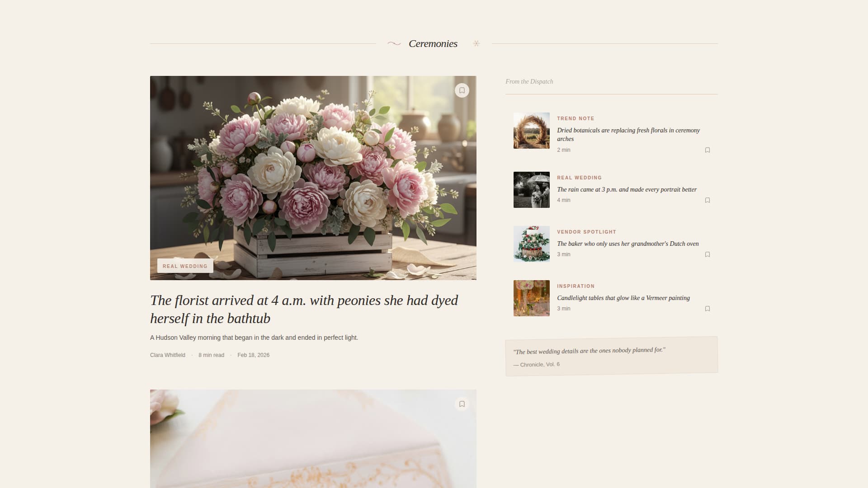The height and width of the screenshot is (488, 868).
Task: Click the Feb 18, 2026 date
Action: coord(253,355)
